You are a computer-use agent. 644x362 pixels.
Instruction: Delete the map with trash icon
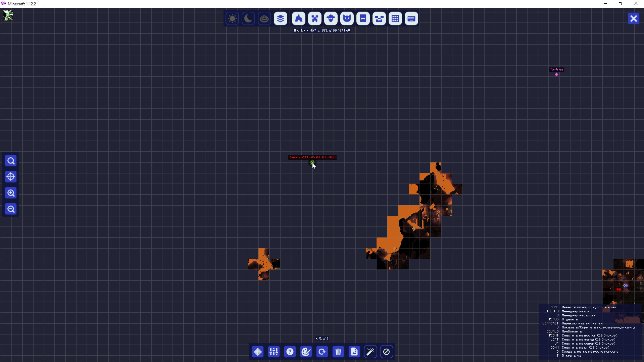point(338,352)
